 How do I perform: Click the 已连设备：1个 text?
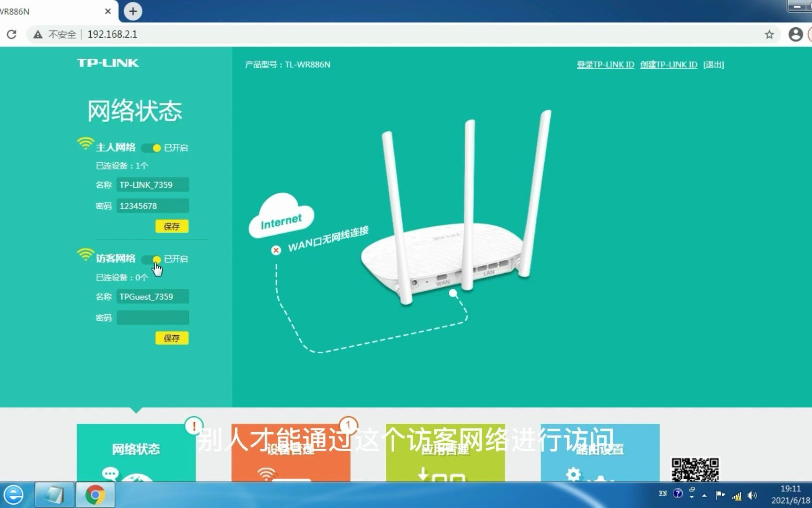click(x=122, y=166)
